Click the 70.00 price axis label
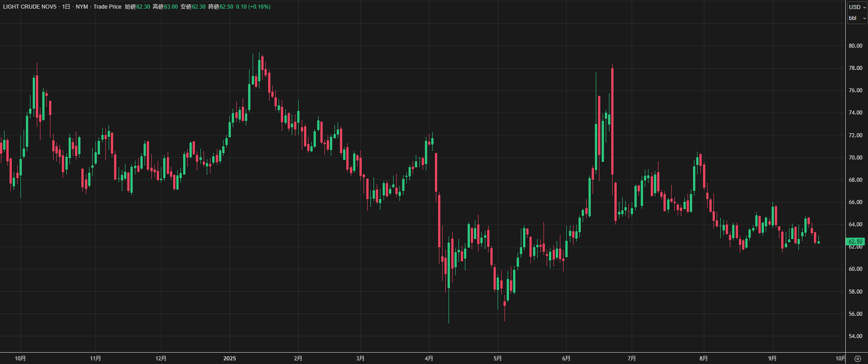 pos(855,158)
